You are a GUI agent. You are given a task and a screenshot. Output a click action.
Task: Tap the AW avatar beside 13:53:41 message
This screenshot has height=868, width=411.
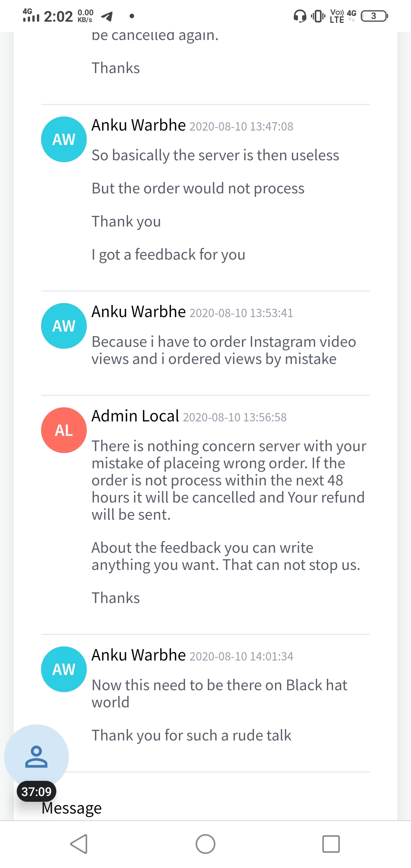click(x=64, y=326)
